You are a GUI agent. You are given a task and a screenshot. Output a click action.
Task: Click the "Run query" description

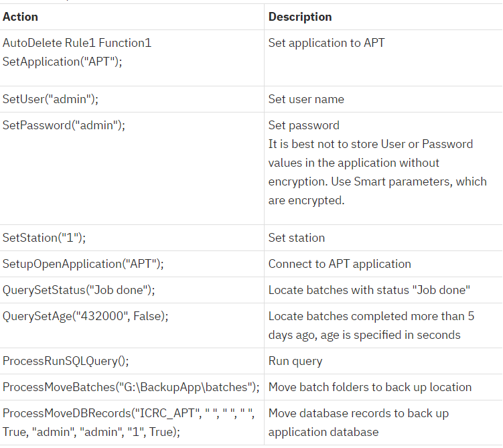point(295,361)
